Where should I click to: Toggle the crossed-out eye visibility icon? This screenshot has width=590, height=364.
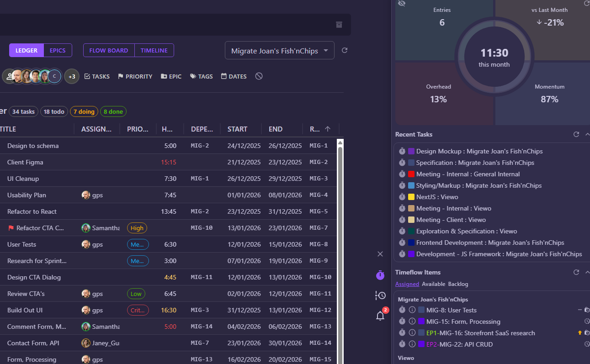point(402,3)
